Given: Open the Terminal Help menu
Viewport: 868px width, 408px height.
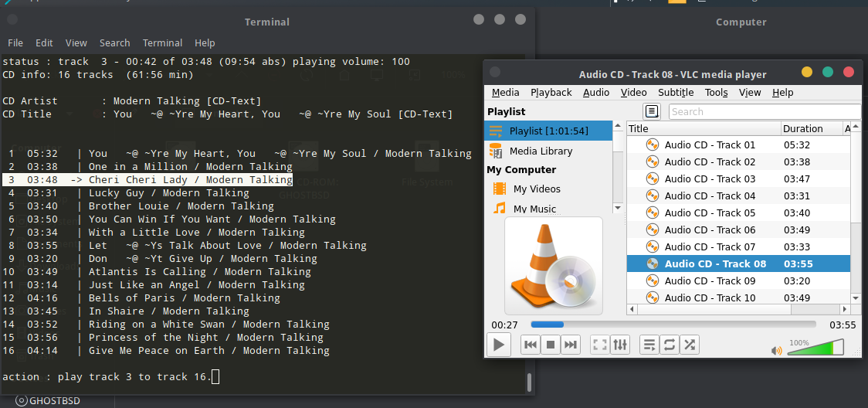Looking at the screenshot, I should [205, 42].
